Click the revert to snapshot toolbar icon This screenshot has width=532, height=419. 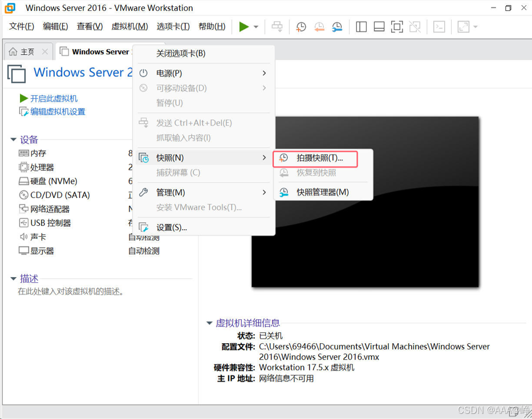pyautogui.click(x=319, y=27)
